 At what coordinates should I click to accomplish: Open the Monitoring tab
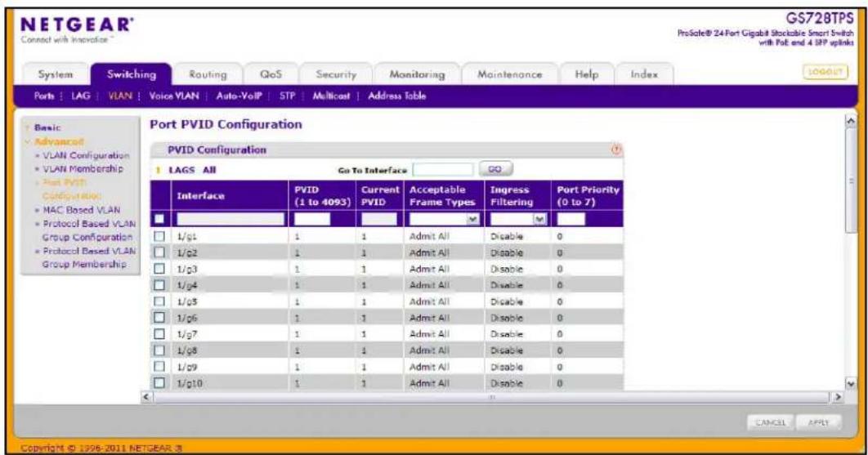[417, 74]
